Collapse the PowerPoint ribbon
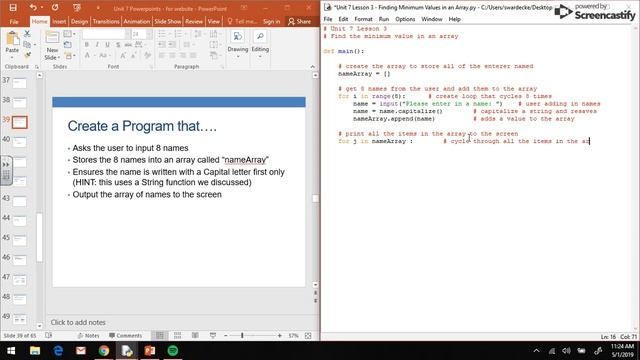 (312, 67)
